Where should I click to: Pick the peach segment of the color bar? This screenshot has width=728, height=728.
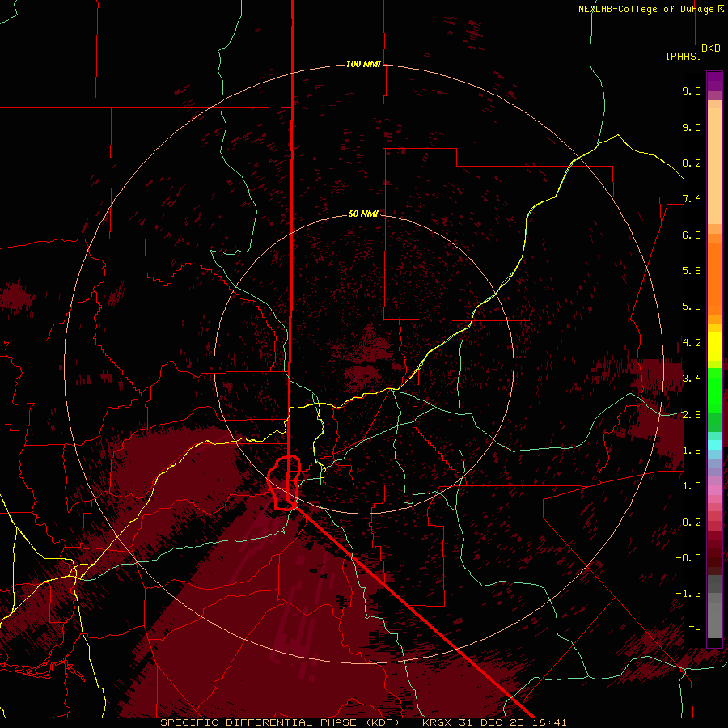(714, 165)
